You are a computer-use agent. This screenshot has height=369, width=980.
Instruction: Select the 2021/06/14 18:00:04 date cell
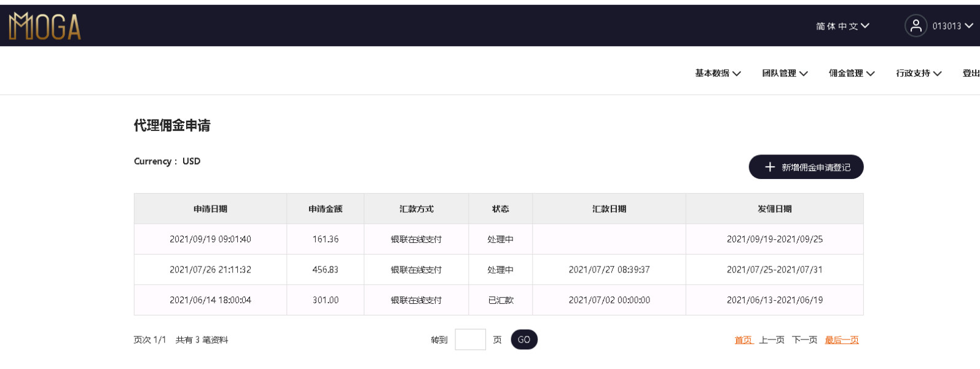[211, 300]
